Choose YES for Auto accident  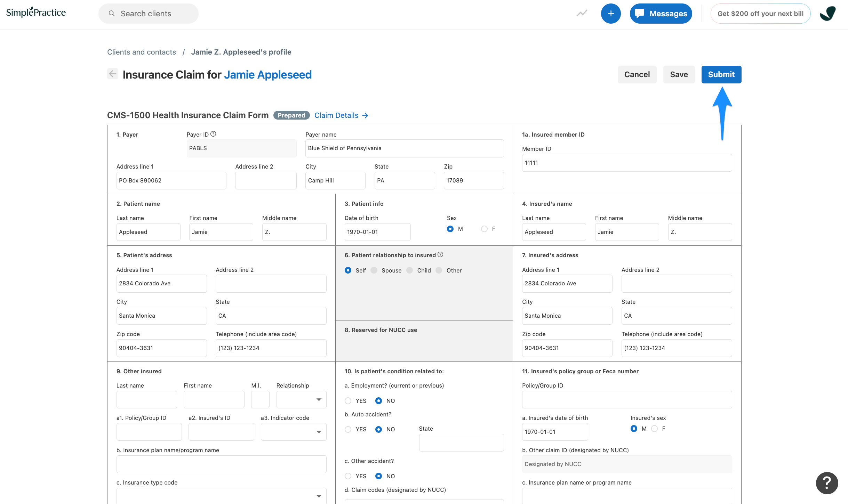(348, 429)
